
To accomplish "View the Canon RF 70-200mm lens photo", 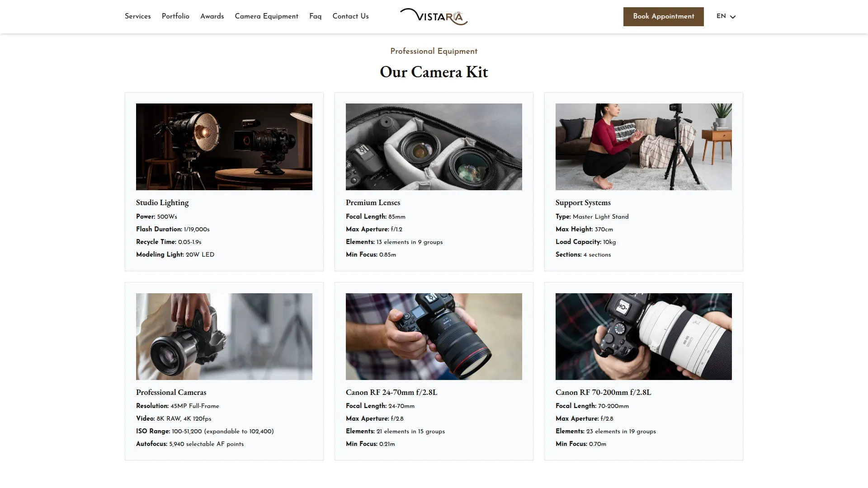I will (644, 337).
